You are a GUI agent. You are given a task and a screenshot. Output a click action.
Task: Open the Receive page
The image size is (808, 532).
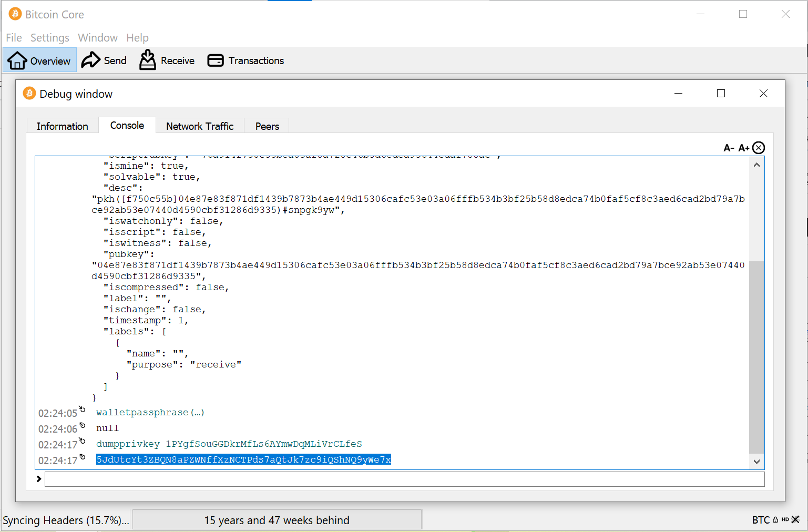167,60
